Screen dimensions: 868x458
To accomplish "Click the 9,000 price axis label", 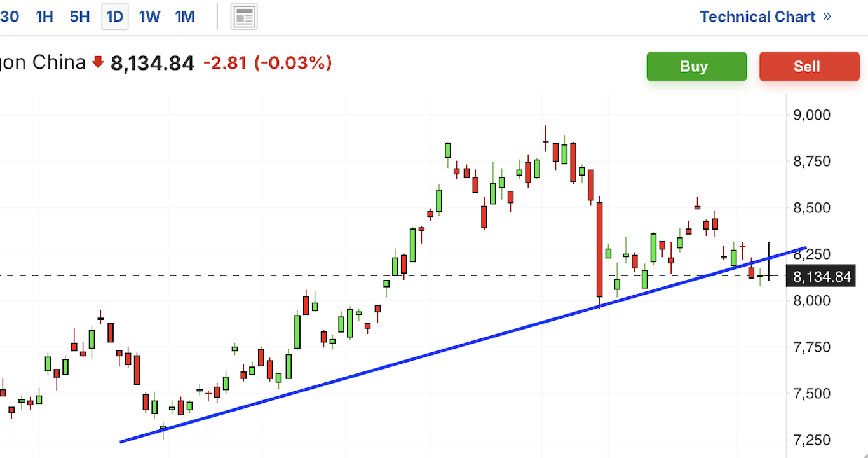I will (x=812, y=115).
